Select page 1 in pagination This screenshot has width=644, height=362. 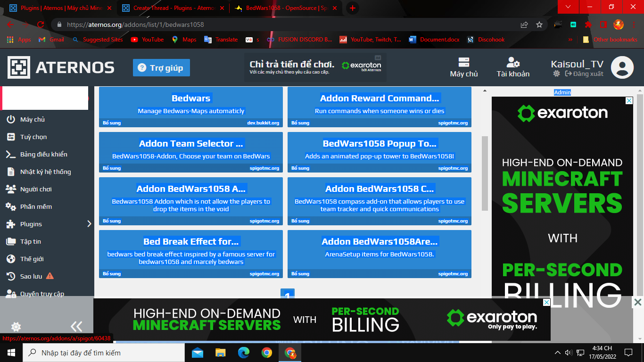288,294
